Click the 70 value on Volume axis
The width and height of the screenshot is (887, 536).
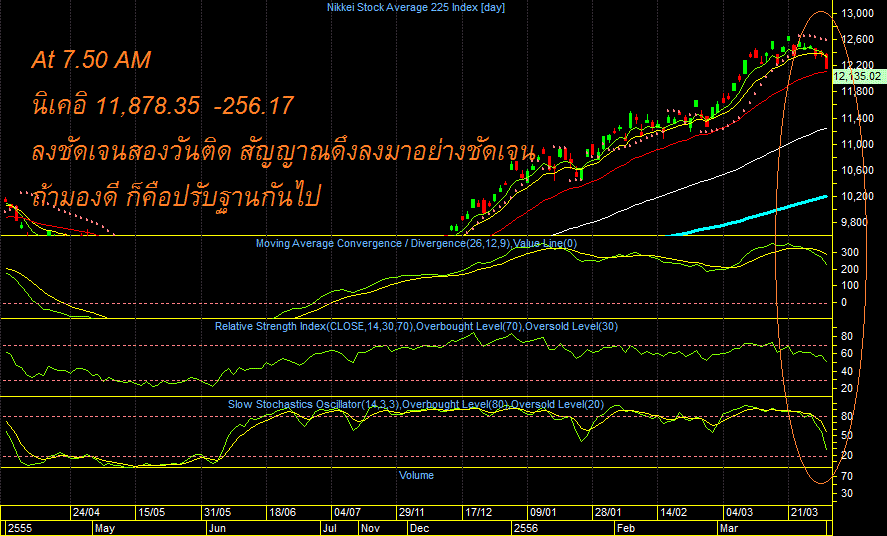tap(847, 477)
